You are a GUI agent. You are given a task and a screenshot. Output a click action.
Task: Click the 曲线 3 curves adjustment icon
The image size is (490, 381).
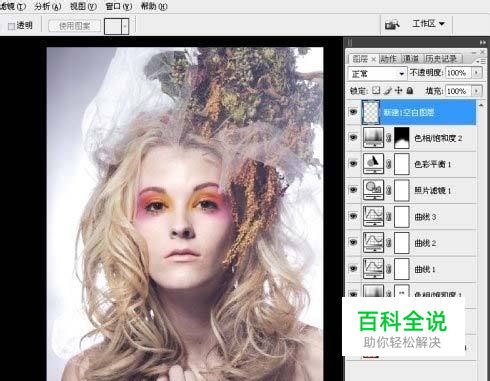coord(373,216)
